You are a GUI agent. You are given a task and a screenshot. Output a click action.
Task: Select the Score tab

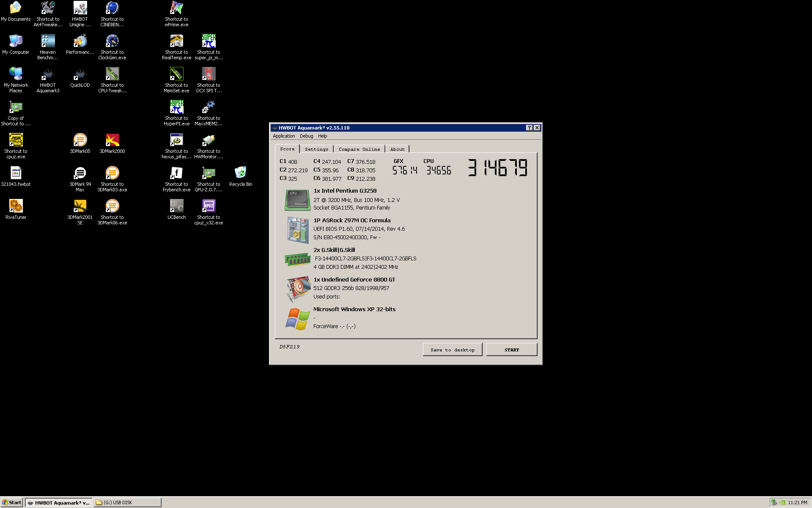click(x=287, y=149)
